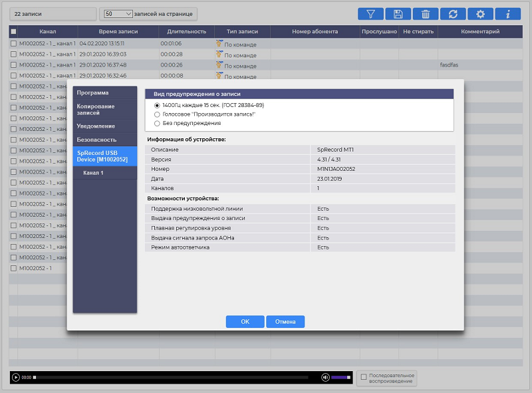Select the 1400Гц каждые 15 сек. option
This screenshot has width=532, height=393.
click(x=157, y=106)
